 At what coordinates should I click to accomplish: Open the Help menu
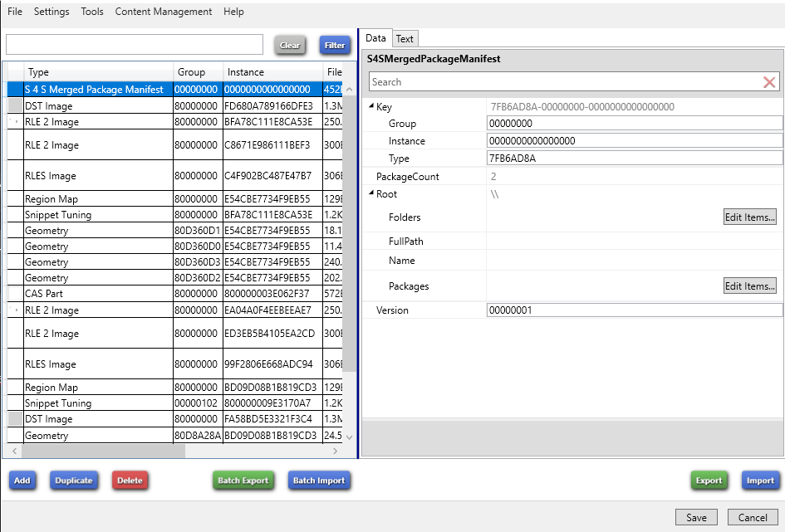(x=233, y=12)
